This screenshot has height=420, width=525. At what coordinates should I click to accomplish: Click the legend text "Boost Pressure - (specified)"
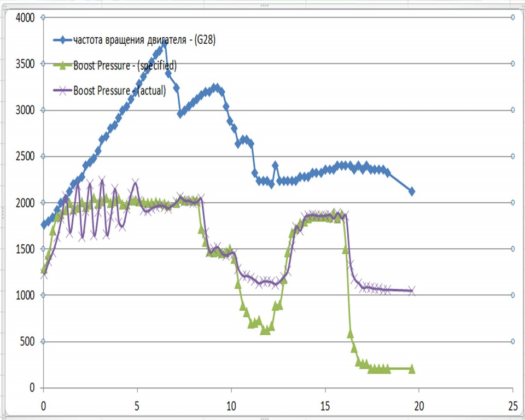tap(125, 66)
